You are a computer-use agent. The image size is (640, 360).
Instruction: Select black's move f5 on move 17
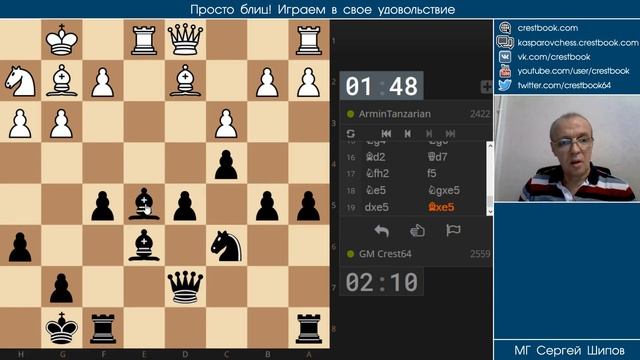coord(432,173)
